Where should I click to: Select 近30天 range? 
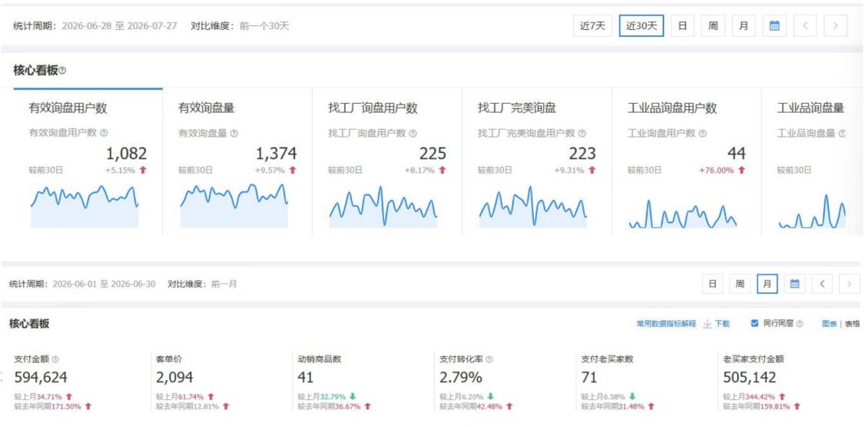(x=641, y=25)
